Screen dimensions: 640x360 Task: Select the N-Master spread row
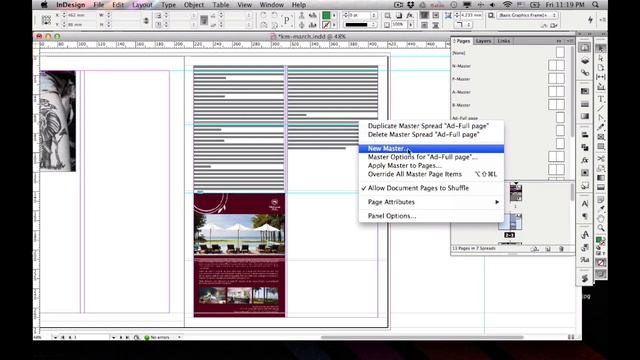coord(508,66)
